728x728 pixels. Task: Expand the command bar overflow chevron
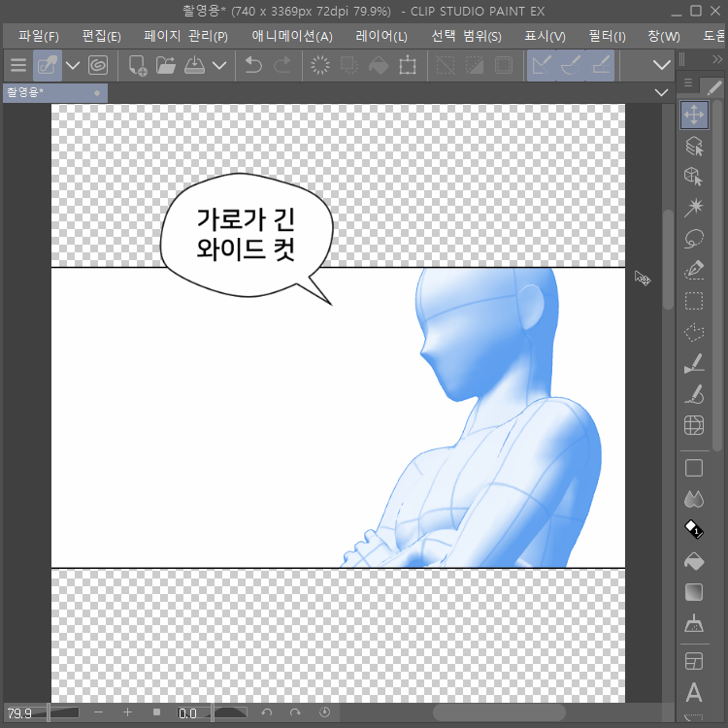coord(662,64)
